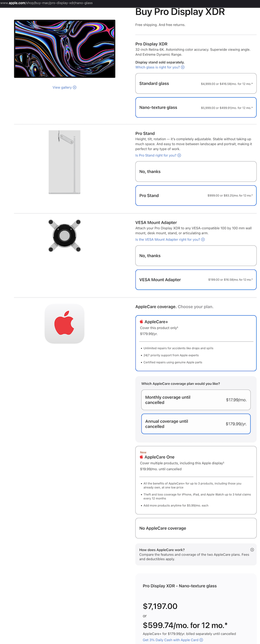Select Standard glass option

point(196,84)
